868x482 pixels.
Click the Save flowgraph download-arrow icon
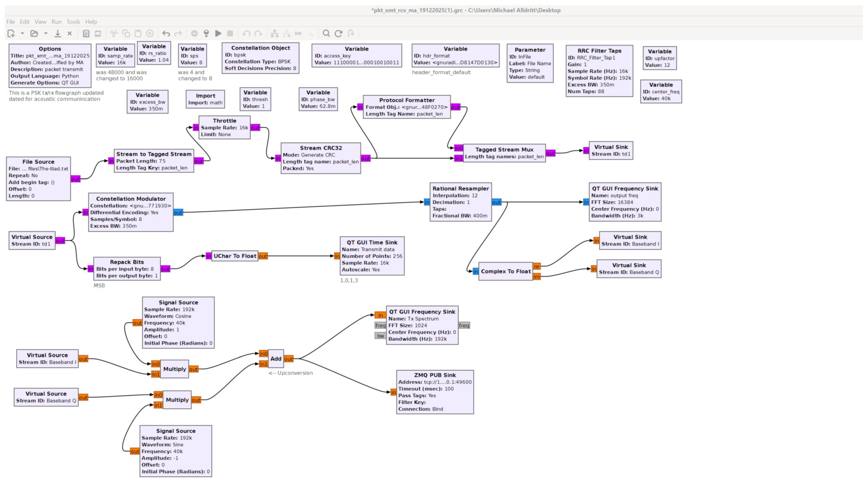pyautogui.click(x=58, y=33)
